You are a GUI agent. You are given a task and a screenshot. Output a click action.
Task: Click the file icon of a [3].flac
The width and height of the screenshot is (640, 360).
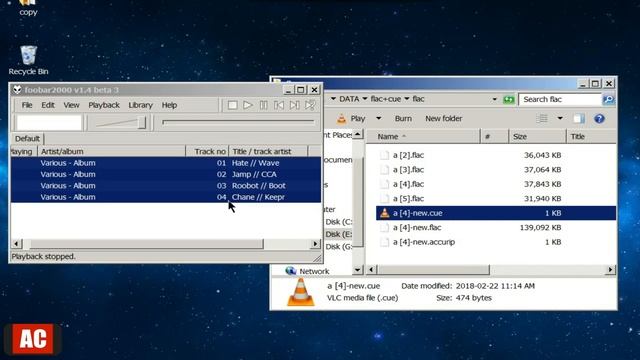point(384,169)
